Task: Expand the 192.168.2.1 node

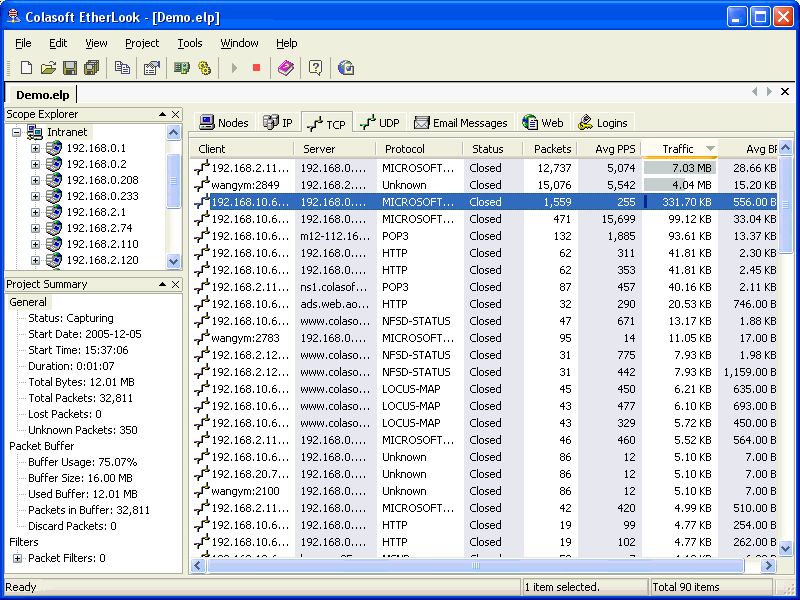Action: tap(35, 212)
